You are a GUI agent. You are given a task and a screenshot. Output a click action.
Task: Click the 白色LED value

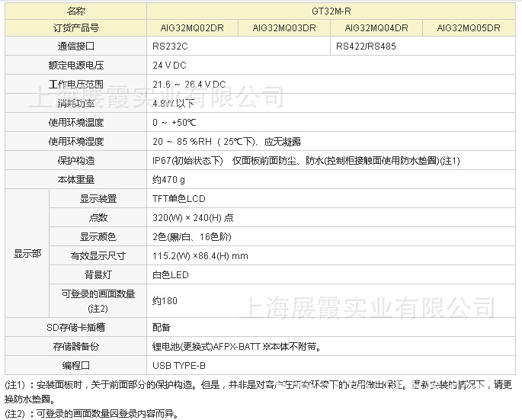tap(171, 275)
